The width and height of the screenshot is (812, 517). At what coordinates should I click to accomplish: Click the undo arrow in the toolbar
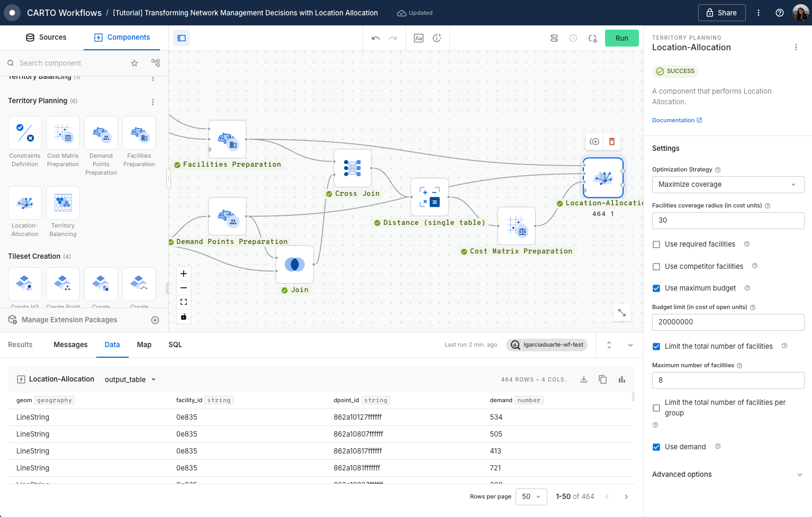point(376,38)
